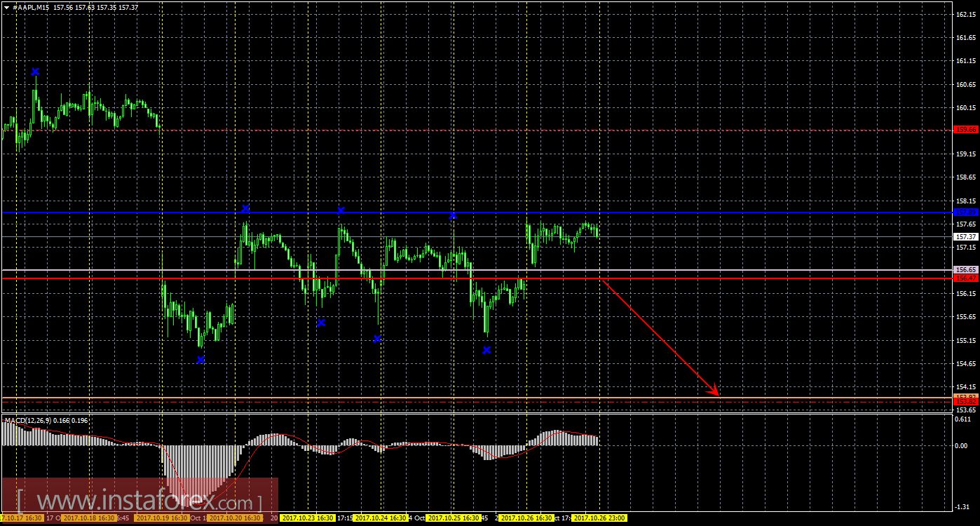
Task: Select the blue horizontal resistance line at 157.89
Action: click(477, 212)
